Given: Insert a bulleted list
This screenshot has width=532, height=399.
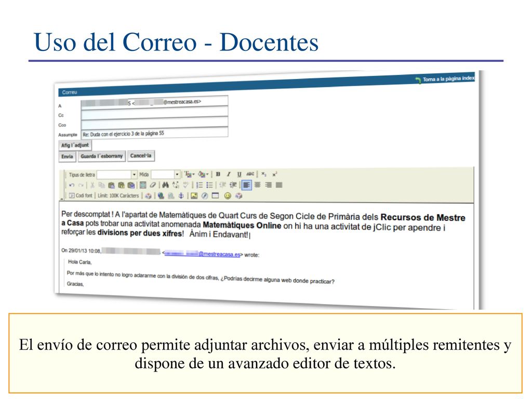Looking at the screenshot, I should 210,185.
